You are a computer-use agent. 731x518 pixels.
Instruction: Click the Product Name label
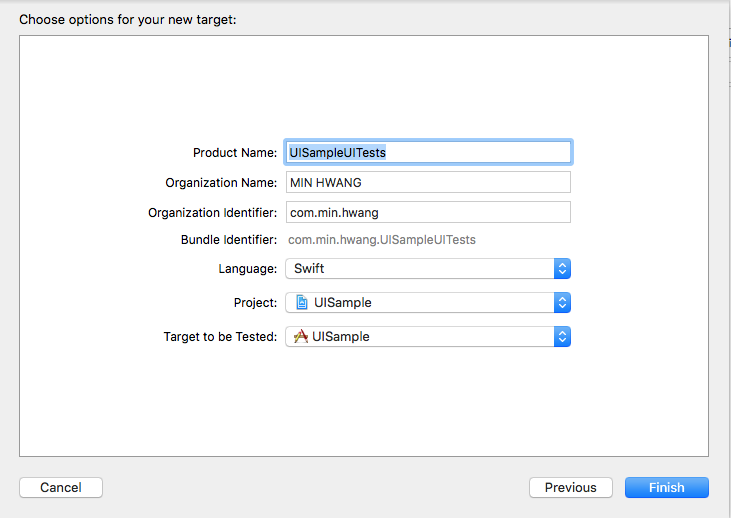tap(235, 152)
